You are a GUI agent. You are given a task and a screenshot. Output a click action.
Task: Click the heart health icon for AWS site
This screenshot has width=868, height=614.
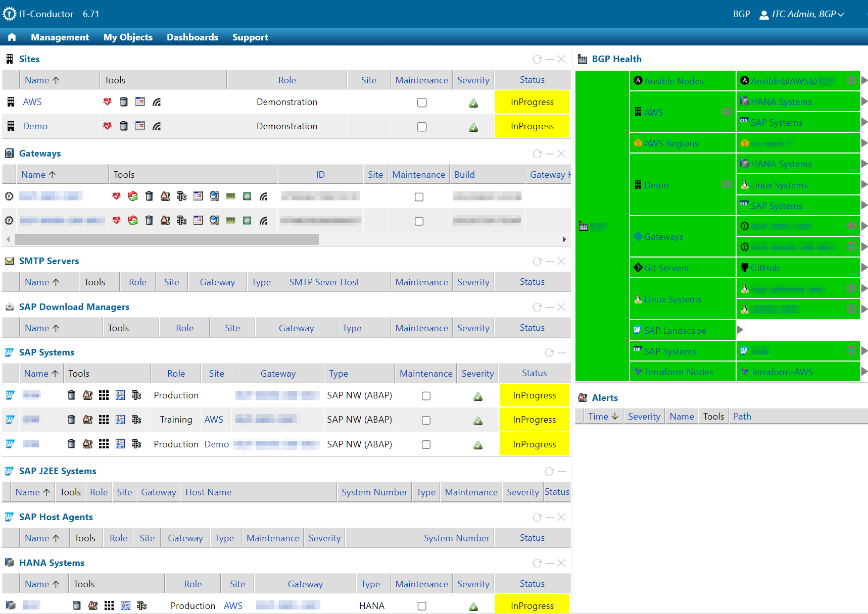click(x=107, y=102)
